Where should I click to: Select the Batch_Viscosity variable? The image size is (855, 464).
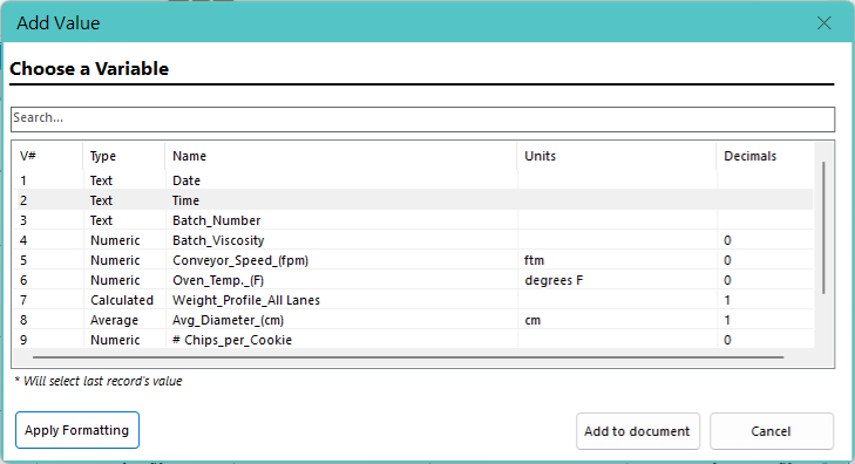click(413, 240)
